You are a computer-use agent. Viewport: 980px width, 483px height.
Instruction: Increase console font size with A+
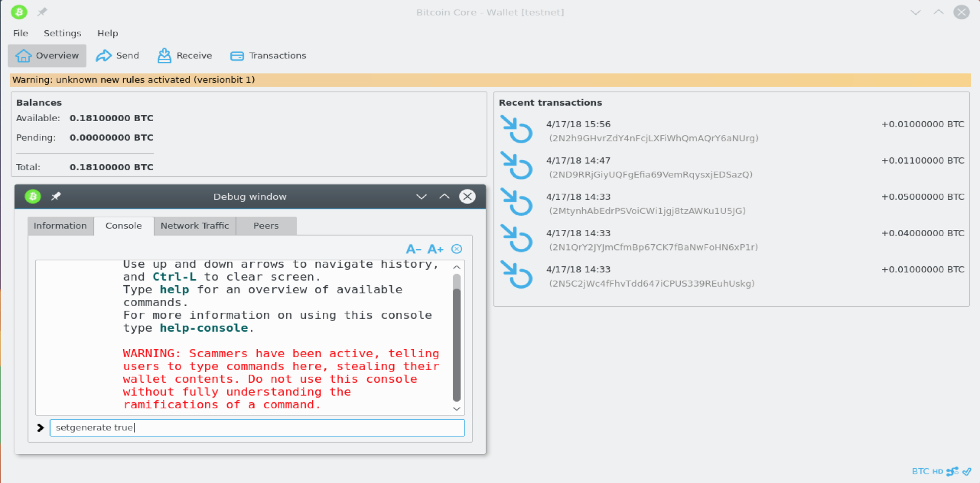coord(435,249)
